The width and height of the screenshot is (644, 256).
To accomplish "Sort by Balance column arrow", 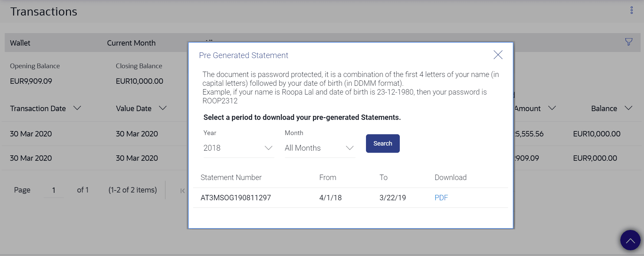I will click(x=628, y=108).
